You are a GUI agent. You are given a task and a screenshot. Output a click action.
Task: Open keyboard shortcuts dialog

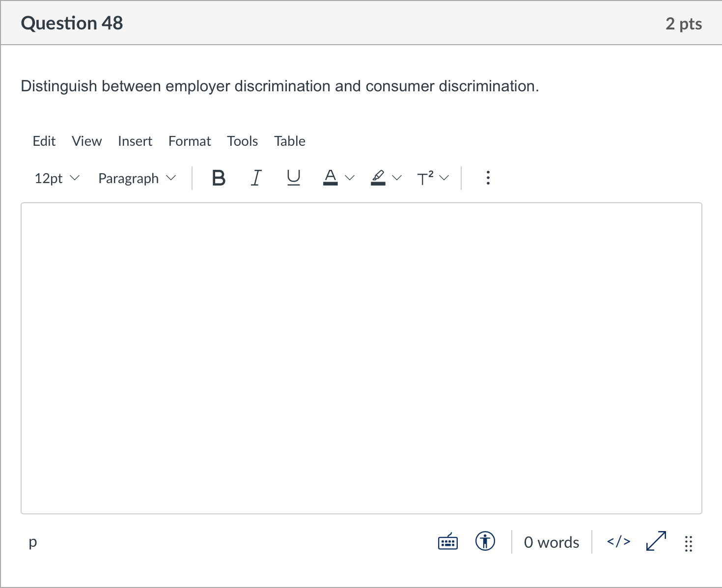pyautogui.click(x=448, y=542)
